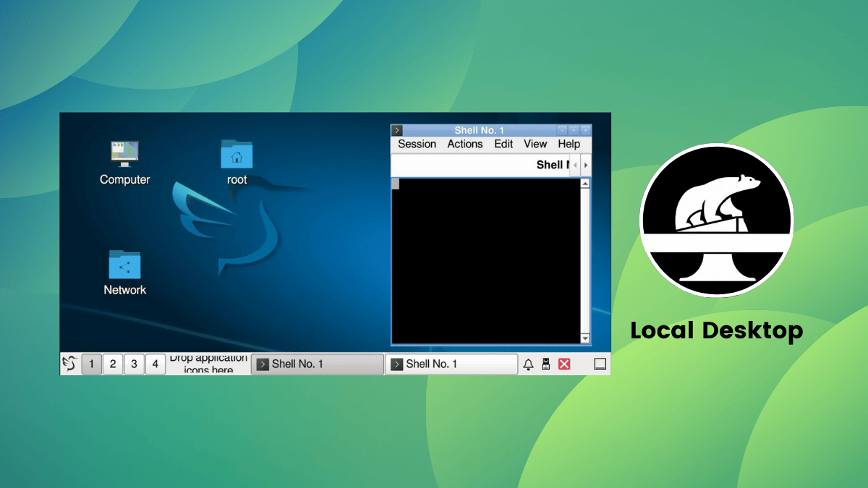Image resolution: width=868 pixels, height=488 pixels.
Task: Switch to workspace 2
Action: (x=113, y=364)
